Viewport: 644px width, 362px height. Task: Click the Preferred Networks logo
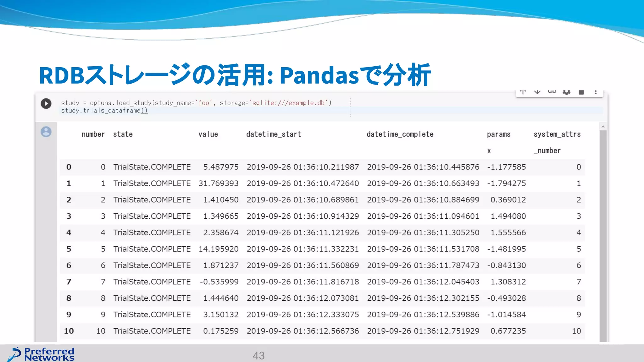(x=41, y=354)
